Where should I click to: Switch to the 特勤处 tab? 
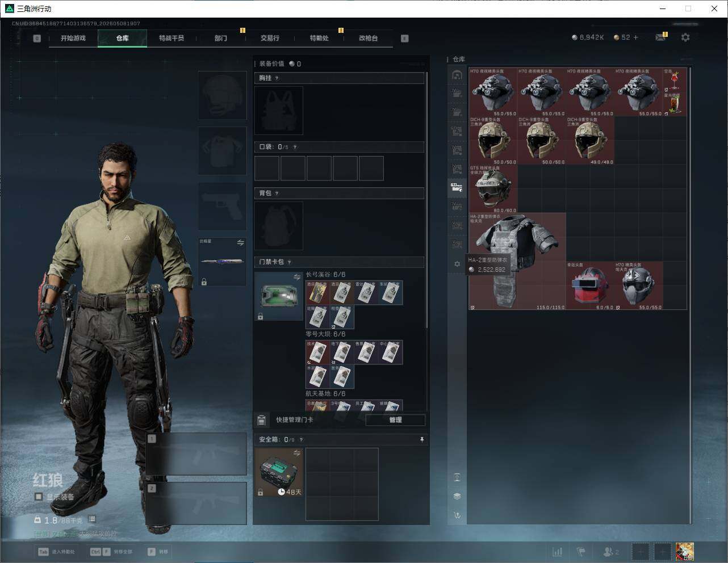pyautogui.click(x=319, y=38)
